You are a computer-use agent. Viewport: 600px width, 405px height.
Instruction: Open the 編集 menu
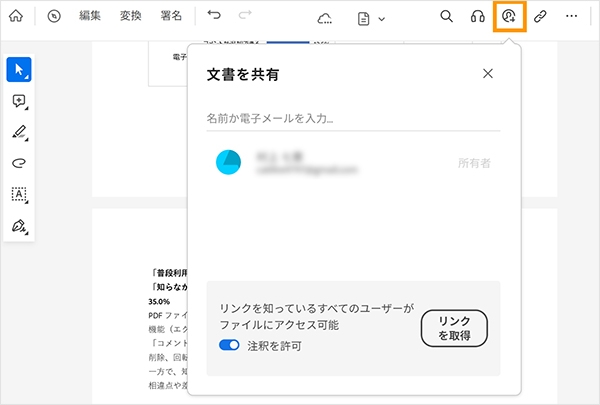click(x=89, y=17)
